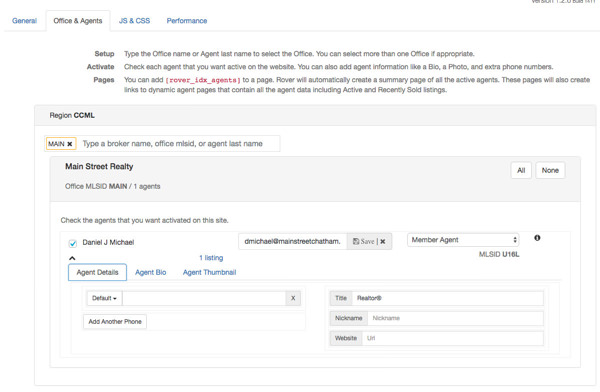Viewport: 600px width, 392px height.
Task: Switch to the Agent Bio tab
Action: click(150, 272)
